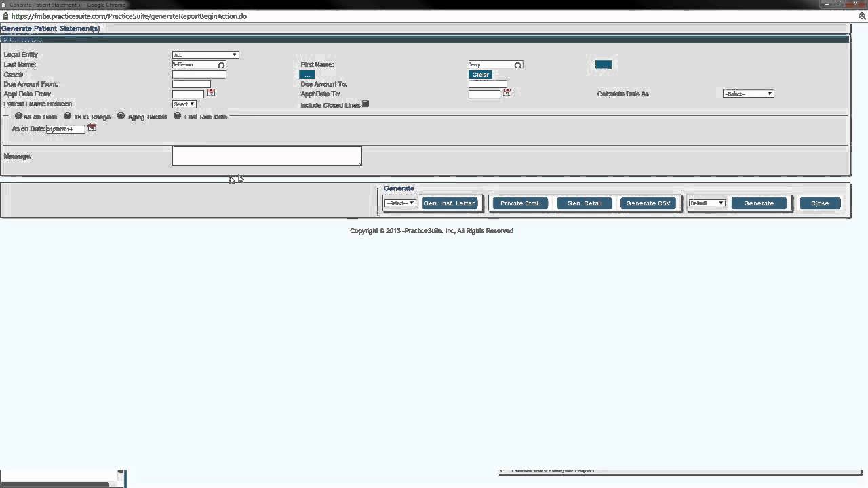This screenshot has width=868, height=488.
Task: Click the 'Generate Patient Statement(s)' page heading
Action: 51,28
